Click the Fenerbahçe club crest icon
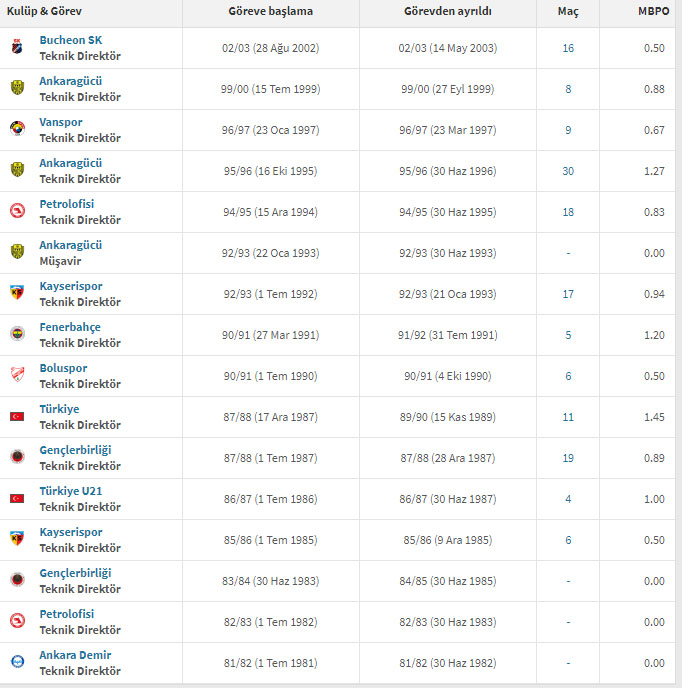Screen dimensions: 682x688 tap(18, 334)
